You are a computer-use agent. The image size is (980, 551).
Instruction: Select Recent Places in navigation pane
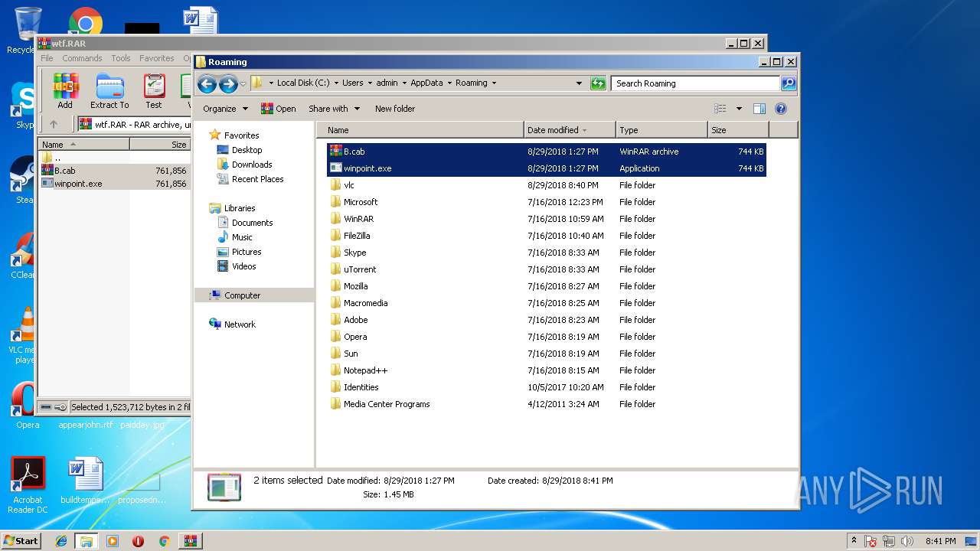(x=257, y=179)
